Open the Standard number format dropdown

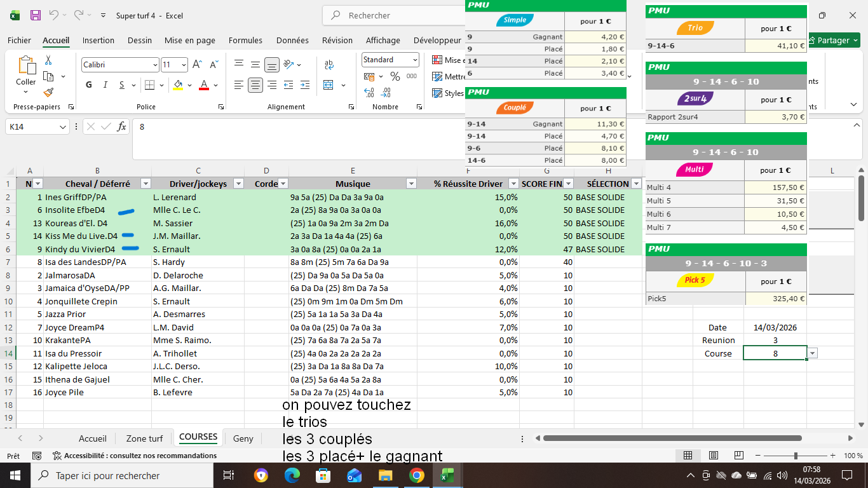point(415,60)
